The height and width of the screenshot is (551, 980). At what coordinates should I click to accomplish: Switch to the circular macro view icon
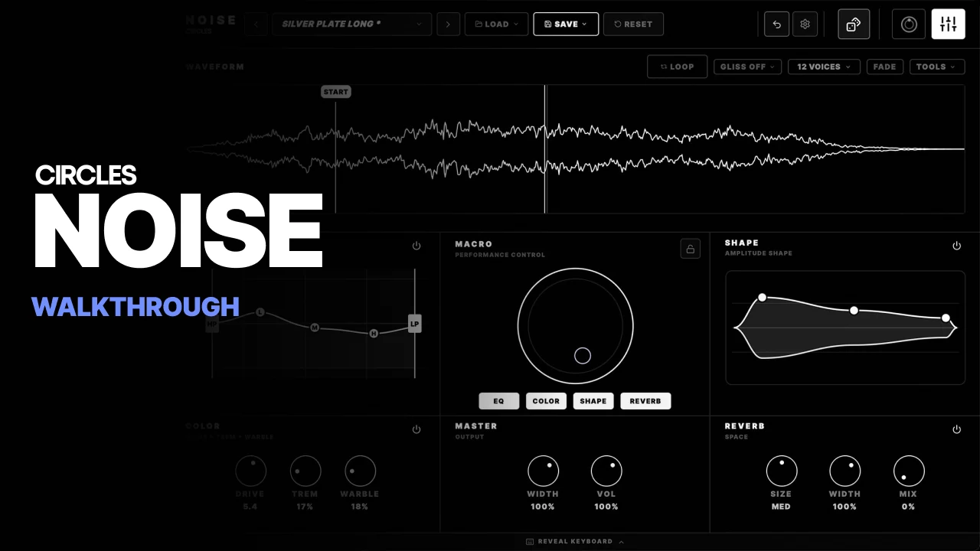(x=909, y=24)
